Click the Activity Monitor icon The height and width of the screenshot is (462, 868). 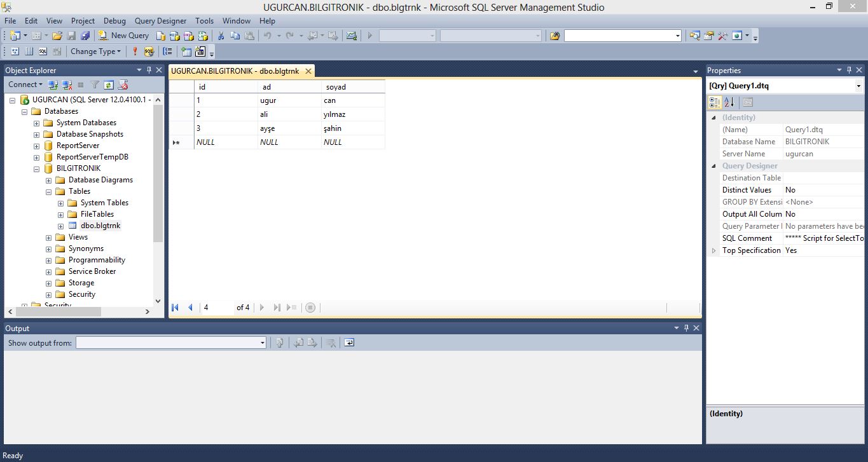pyautogui.click(x=352, y=36)
